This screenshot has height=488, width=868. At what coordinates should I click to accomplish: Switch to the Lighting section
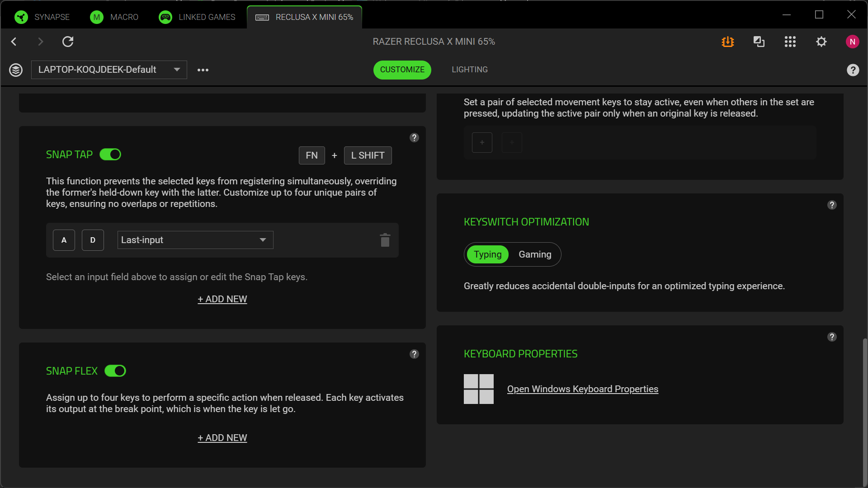(x=470, y=70)
